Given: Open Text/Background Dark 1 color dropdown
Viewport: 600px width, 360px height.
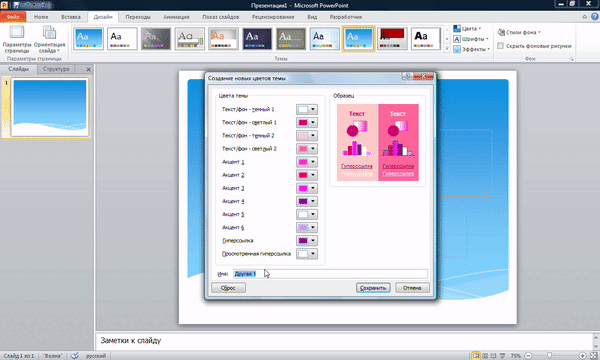Looking at the screenshot, I should tap(307, 109).
